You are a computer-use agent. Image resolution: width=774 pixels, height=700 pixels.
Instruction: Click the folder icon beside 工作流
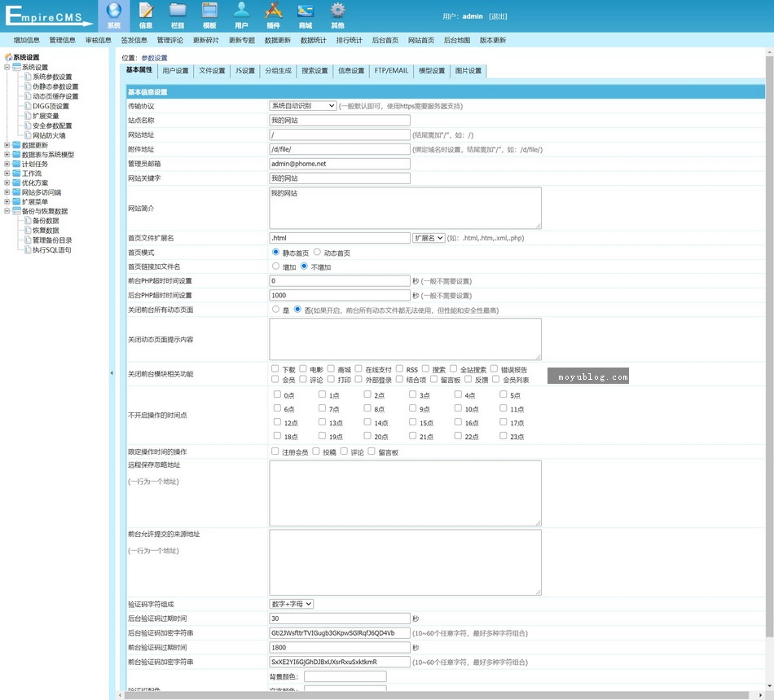coord(16,174)
